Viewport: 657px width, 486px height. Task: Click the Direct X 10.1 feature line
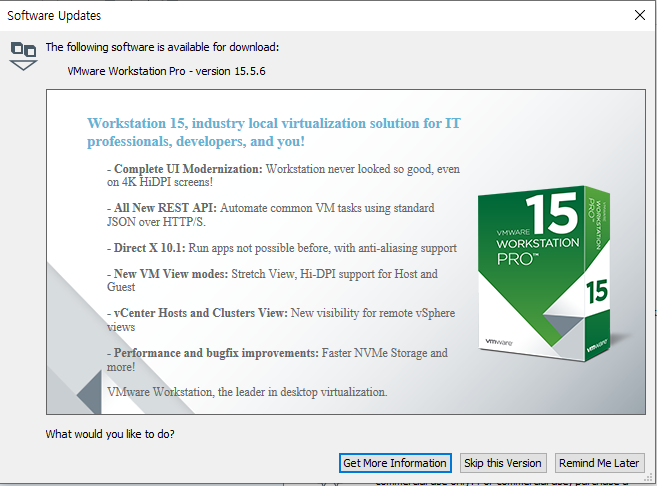coord(284,248)
